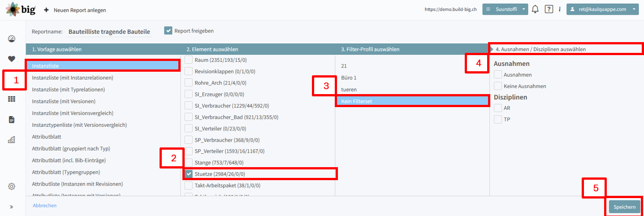The image size is (644, 216).
Task: Check the SP_Verbraucher checkbox
Action: click(x=189, y=140)
